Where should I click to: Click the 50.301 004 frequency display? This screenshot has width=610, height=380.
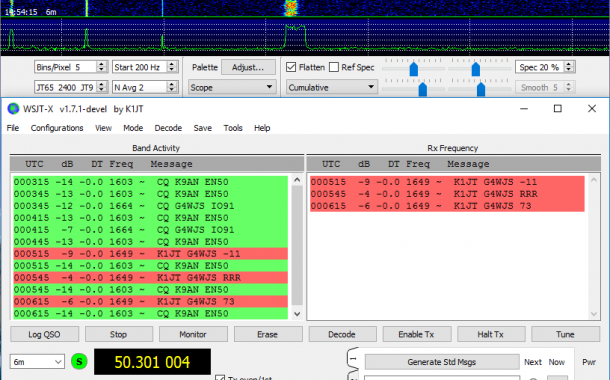[x=152, y=362]
